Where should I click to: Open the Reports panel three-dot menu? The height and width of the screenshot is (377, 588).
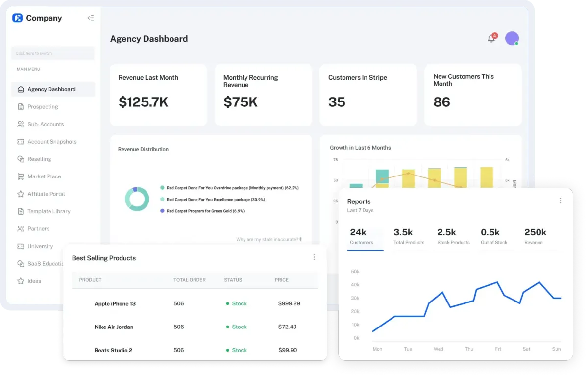(560, 201)
